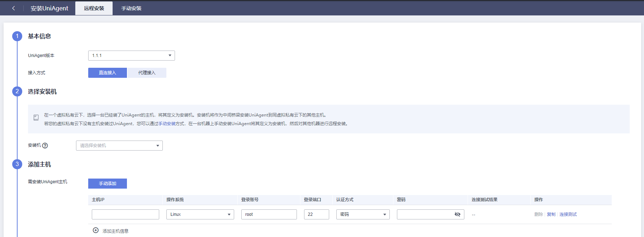Click the 手动添加 button
The width and height of the screenshot is (644, 237).
108,184
